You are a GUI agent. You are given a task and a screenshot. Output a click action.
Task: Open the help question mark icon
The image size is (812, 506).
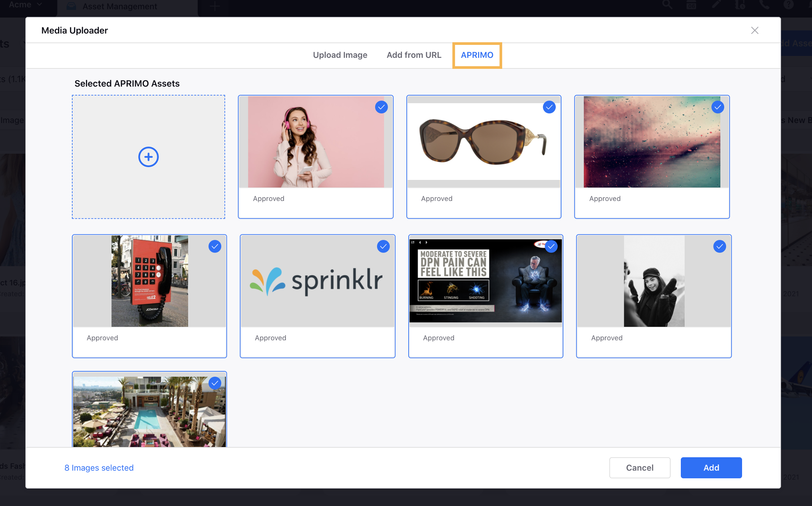(x=788, y=5)
